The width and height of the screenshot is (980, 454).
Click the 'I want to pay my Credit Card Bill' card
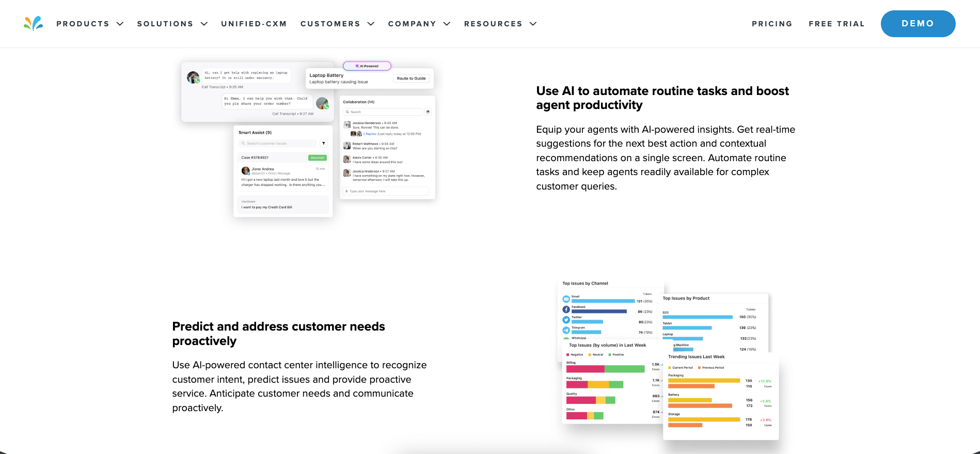point(283,205)
